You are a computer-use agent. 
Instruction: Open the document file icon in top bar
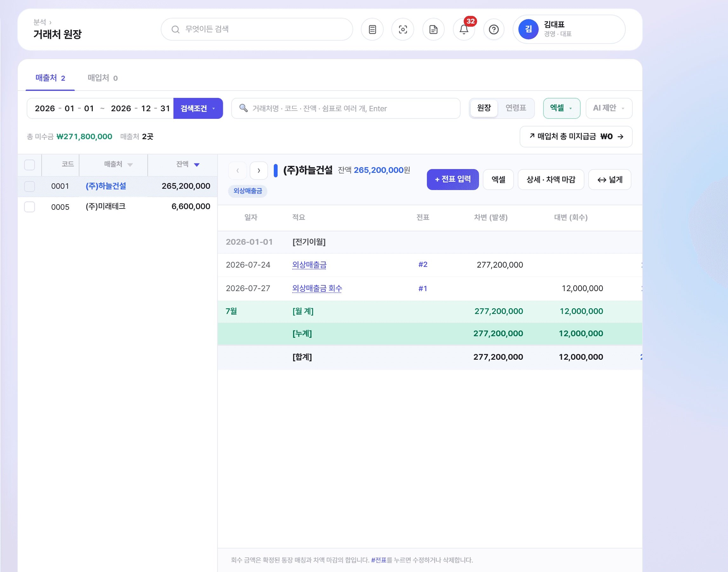pyautogui.click(x=433, y=30)
